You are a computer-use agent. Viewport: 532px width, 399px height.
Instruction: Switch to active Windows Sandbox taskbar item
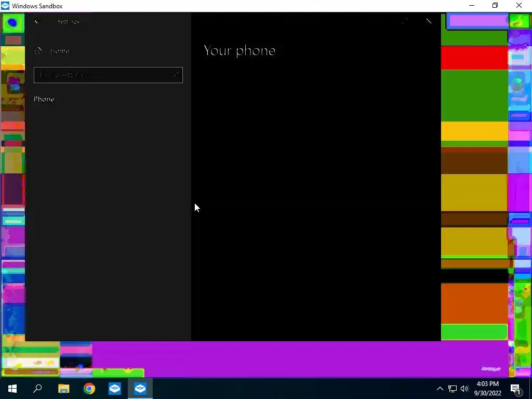click(x=140, y=389)
